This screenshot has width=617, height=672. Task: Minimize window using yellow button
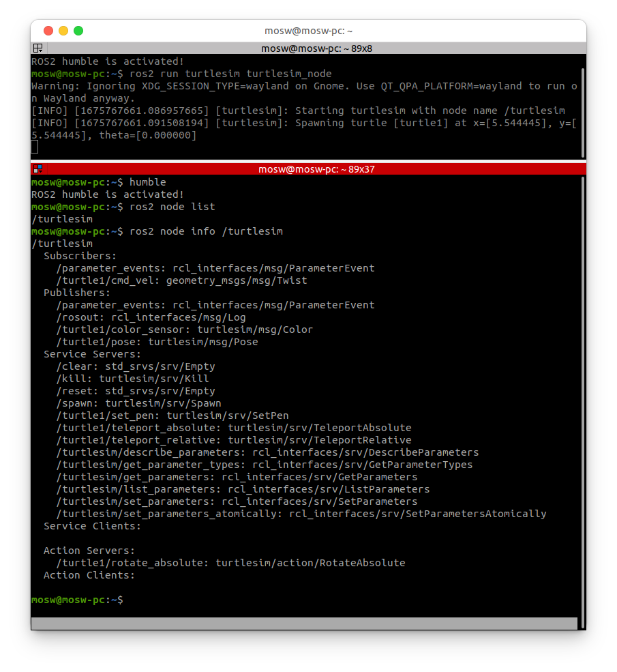pyautogui.click(x=63, y=31)
